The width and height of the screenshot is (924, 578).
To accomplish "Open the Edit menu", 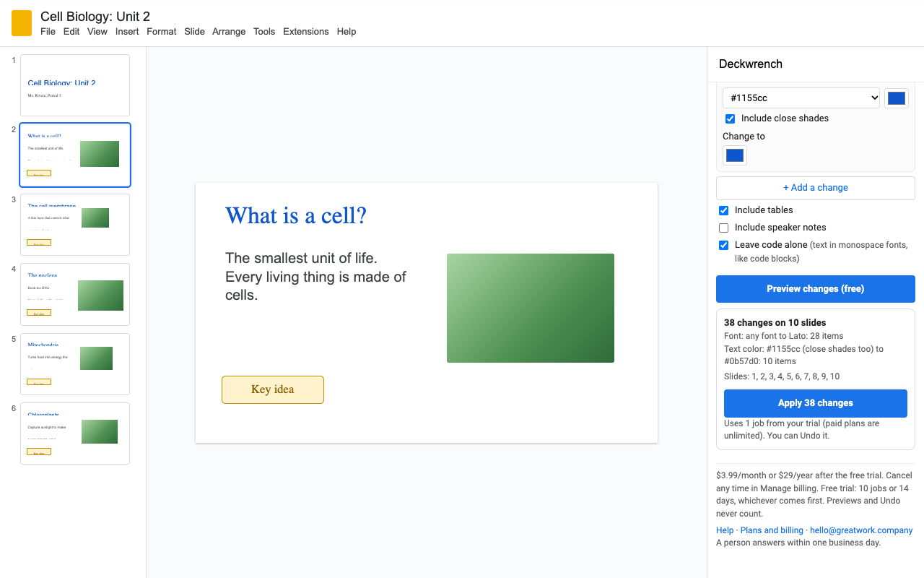I will coord(71,32).
